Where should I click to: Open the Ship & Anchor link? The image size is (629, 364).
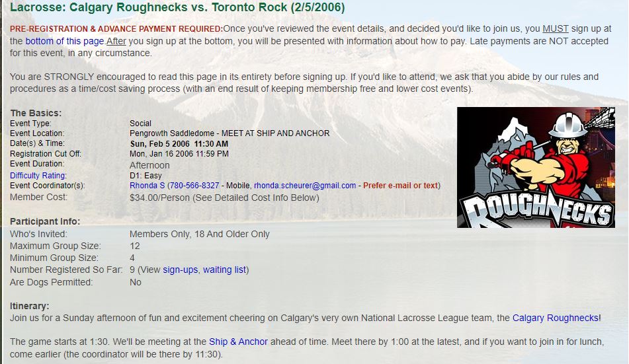[238, 342]
